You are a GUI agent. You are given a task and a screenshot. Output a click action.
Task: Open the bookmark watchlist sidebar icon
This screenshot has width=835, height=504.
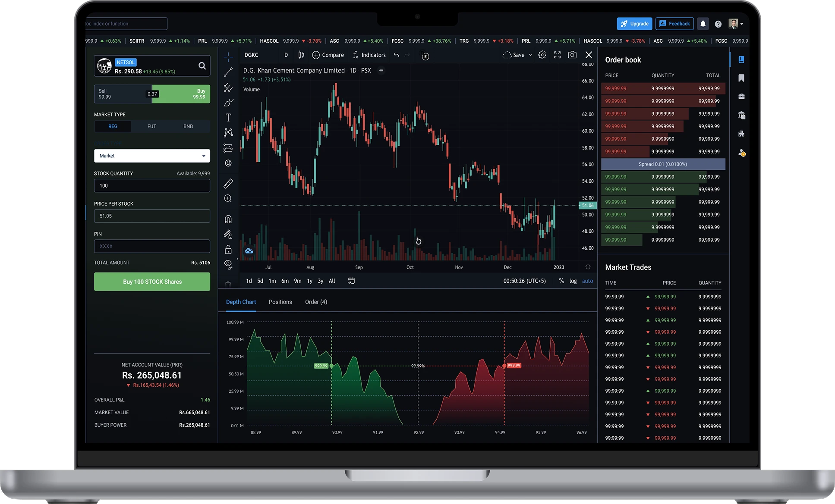tap(741, 78)
